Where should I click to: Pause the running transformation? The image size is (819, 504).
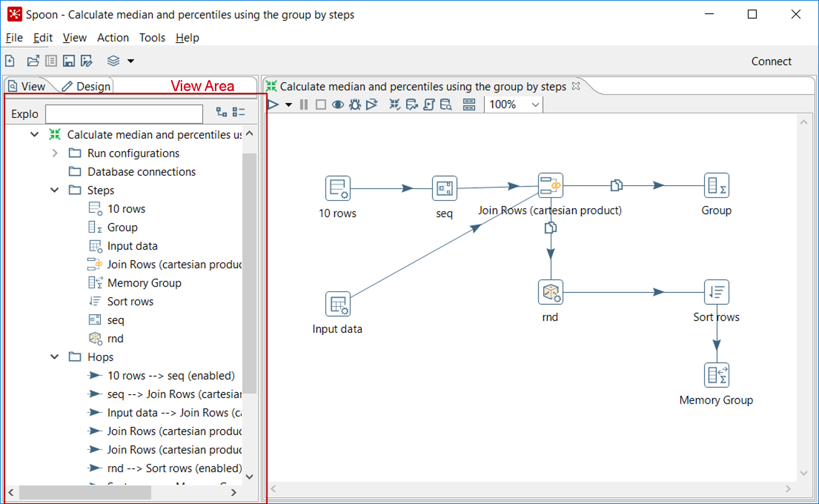tap(304, 104)
